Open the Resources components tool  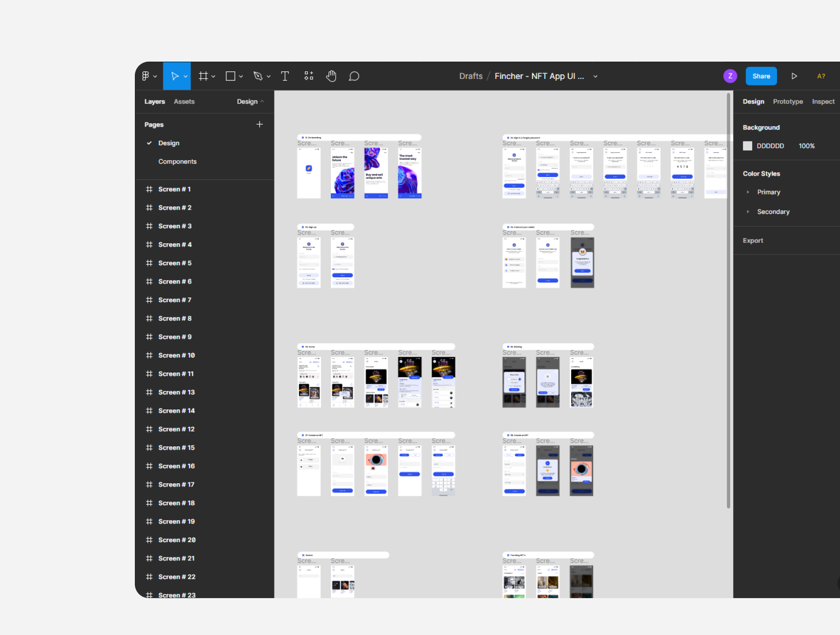click(308, 76)
